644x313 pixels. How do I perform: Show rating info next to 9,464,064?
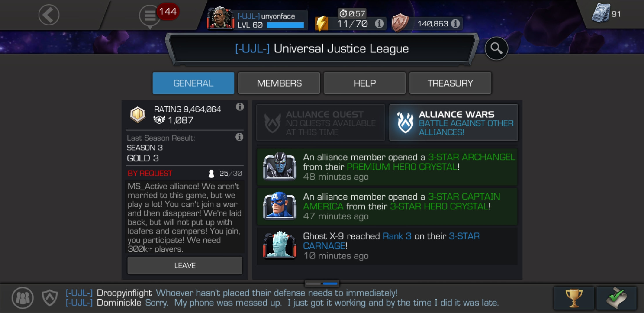[240, 107]
